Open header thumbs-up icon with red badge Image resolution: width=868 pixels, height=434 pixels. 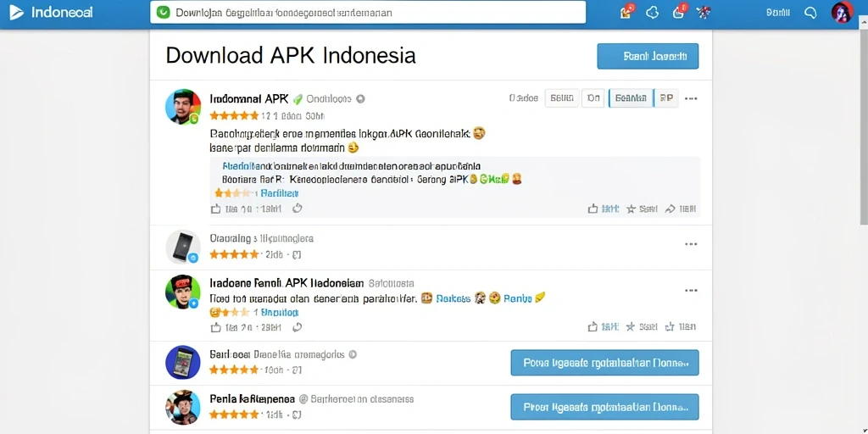pos(679,12)
